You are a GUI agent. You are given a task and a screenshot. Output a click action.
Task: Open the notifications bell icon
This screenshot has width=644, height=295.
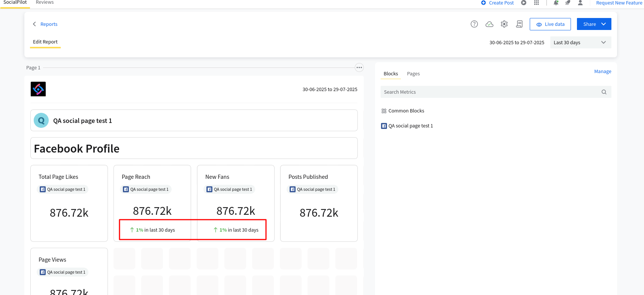point(556,3)
